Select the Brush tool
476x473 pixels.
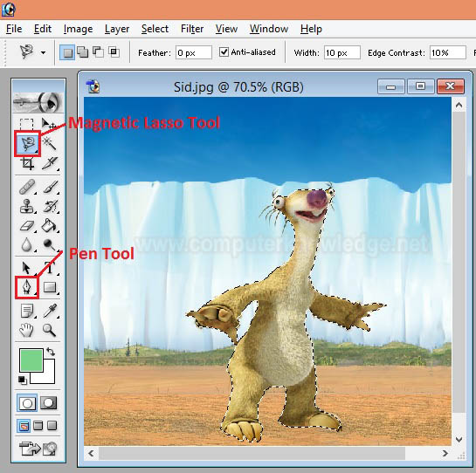[51, 187]
